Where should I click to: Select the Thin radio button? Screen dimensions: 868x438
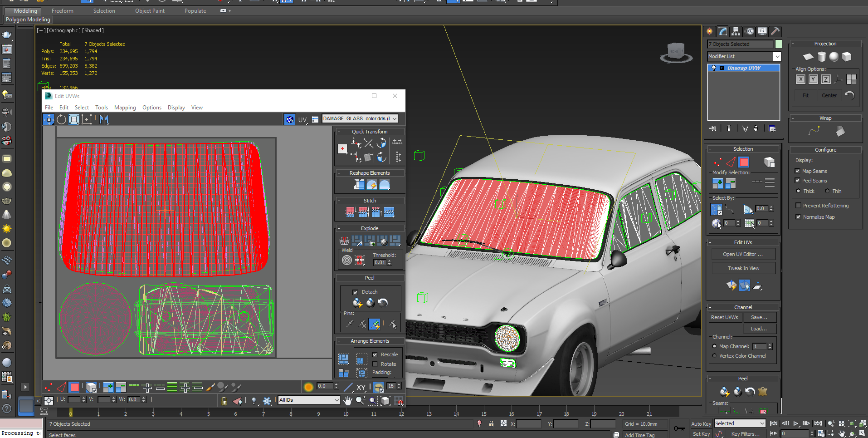[827, 191]
